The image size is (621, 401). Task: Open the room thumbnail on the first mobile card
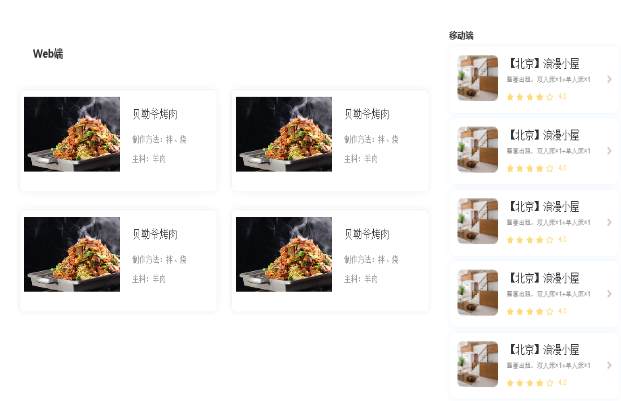click(478, 78)
